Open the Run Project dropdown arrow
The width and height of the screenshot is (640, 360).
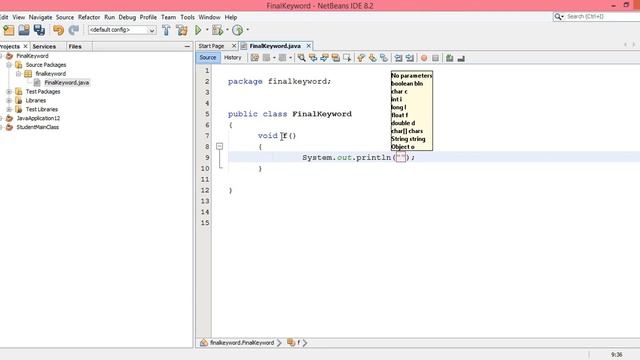click(x=207, y=30)
